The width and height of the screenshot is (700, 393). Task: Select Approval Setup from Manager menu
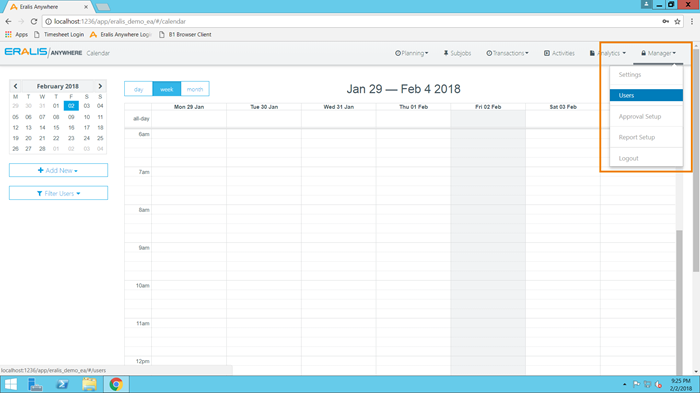[646, 117]
